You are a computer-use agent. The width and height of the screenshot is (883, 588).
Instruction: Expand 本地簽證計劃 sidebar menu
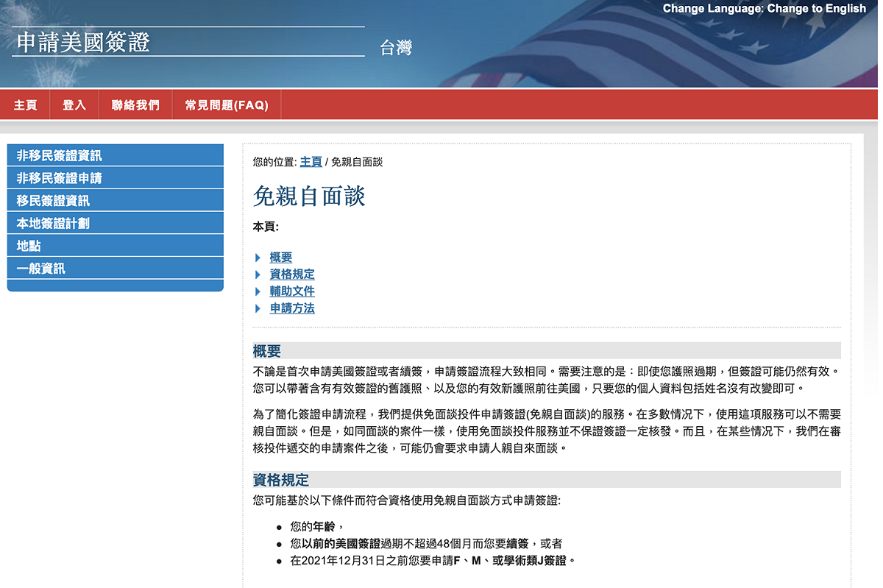[x=115, y=223]
